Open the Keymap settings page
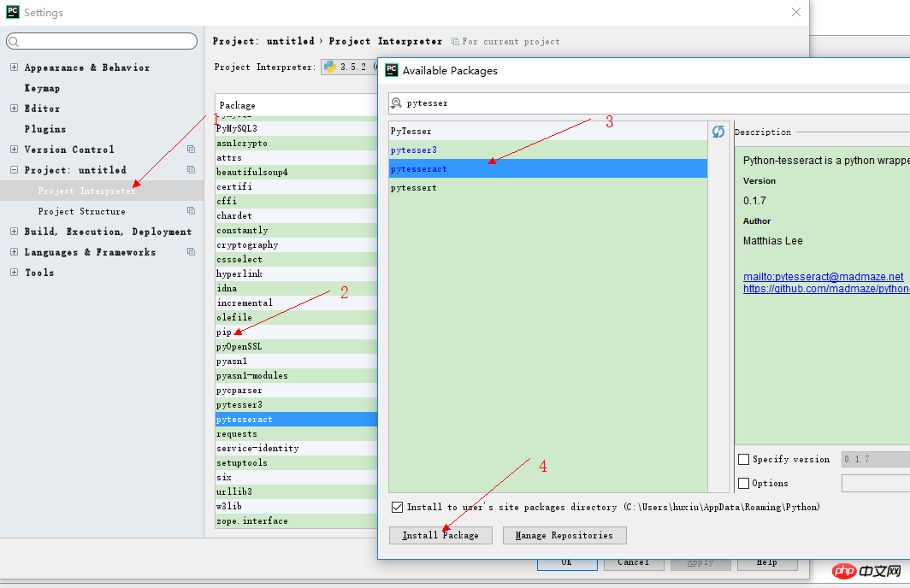The height and width of the screenshot is (588, 910). point(42,88)
